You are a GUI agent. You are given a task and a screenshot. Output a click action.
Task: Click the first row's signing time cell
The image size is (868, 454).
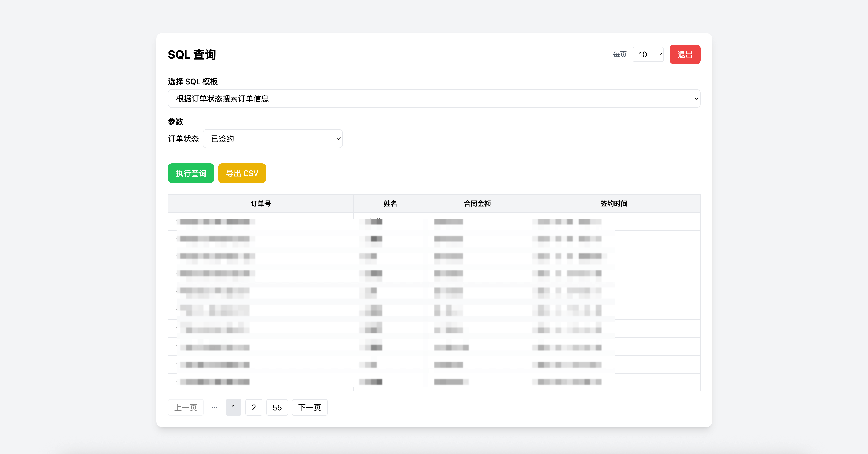tap(569, 222)
